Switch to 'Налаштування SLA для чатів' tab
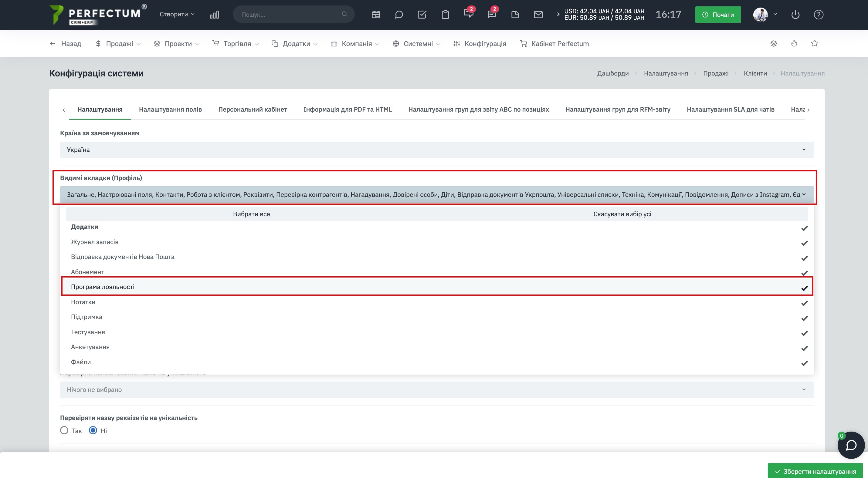The width and height of the screenshot is (868, 478). (x=731, y=109)
